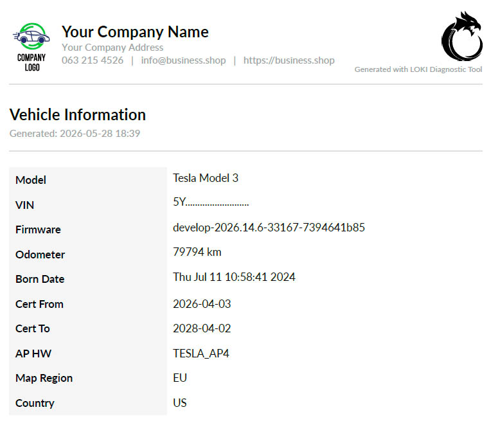Select the Vehicle Information title
500x448 pixels.
(x=78, y=114)
